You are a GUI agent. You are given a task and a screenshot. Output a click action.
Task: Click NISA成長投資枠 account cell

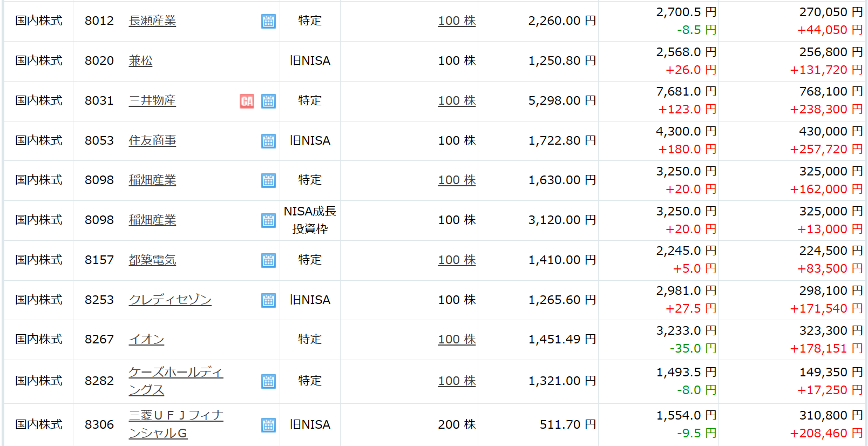point(310,220)
